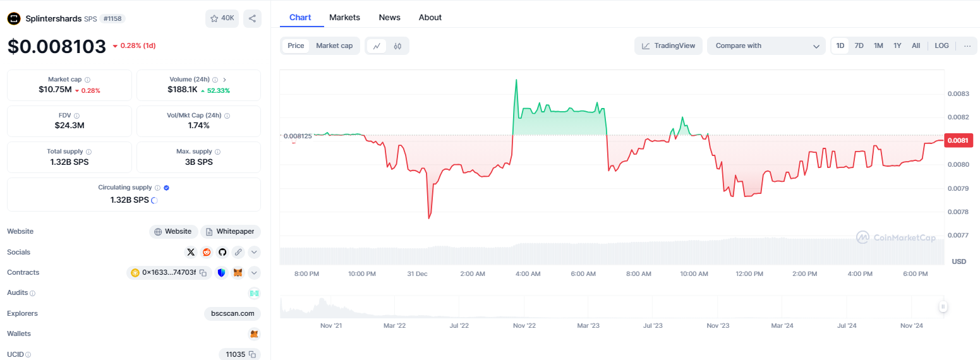Open Compare with dropdown

[766, 45]
